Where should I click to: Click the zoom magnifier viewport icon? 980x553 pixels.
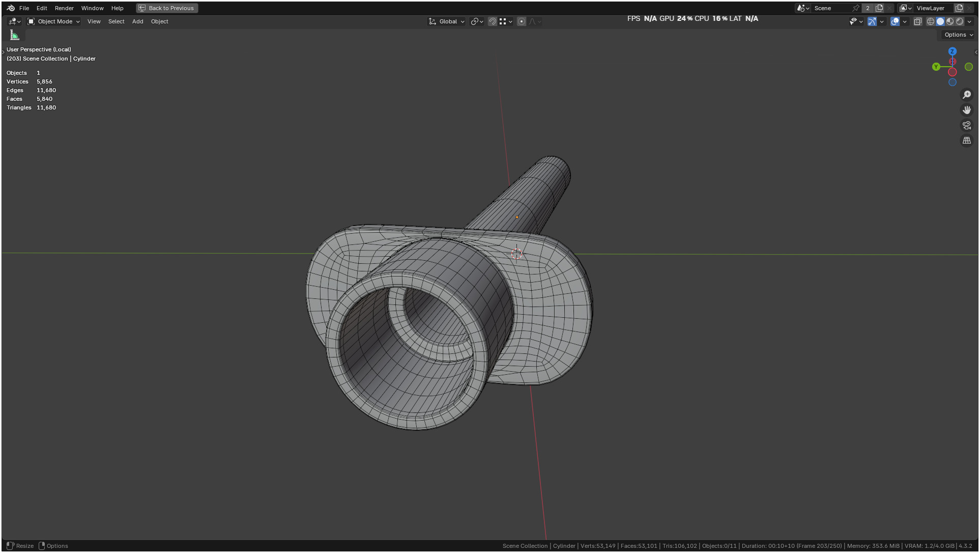tap(967, 95)
